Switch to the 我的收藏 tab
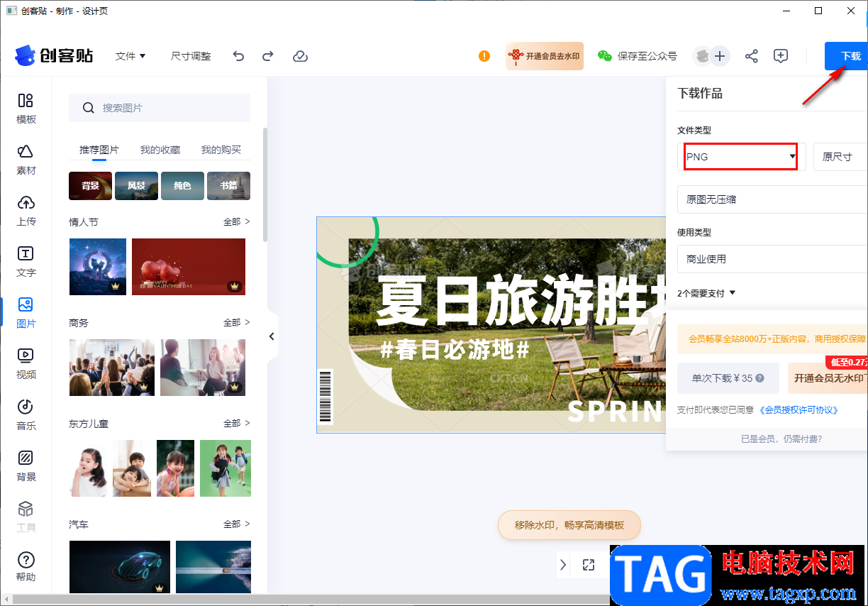Image resolution: width=868 pixels, height=606 pixels. 160,150
